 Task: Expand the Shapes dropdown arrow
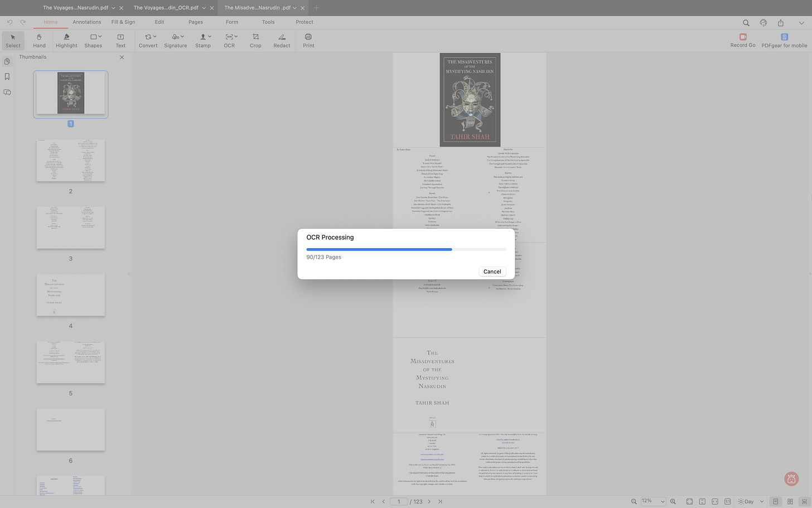click(100, 37)
